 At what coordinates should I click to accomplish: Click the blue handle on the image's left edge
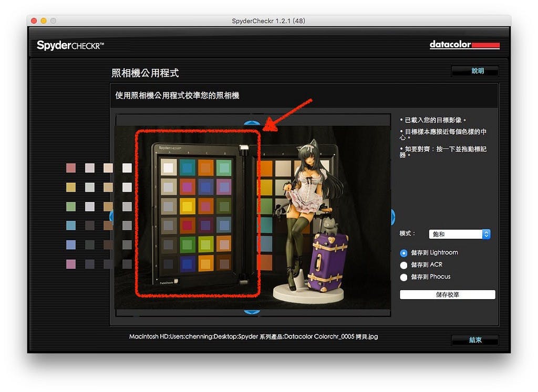pos(111,216)
